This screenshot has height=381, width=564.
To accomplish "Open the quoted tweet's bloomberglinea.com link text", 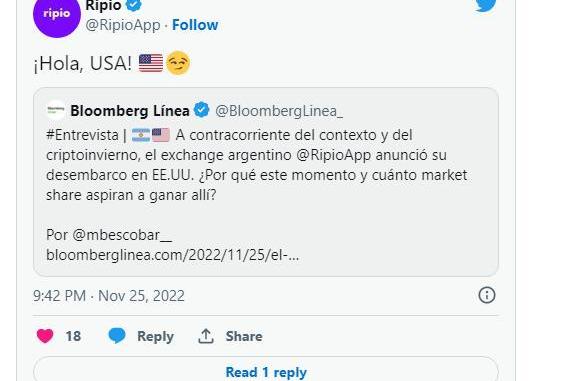I will click(x=173, y=255).
